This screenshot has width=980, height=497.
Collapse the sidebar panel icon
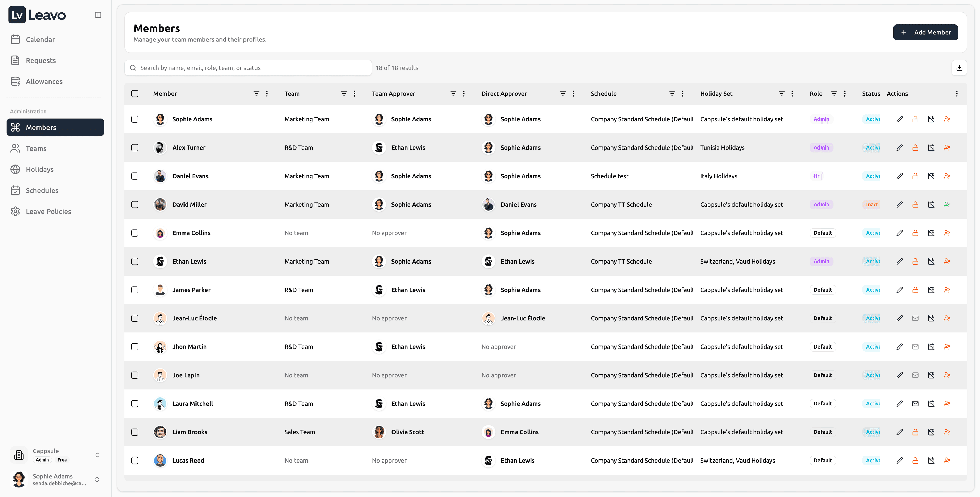98,15
